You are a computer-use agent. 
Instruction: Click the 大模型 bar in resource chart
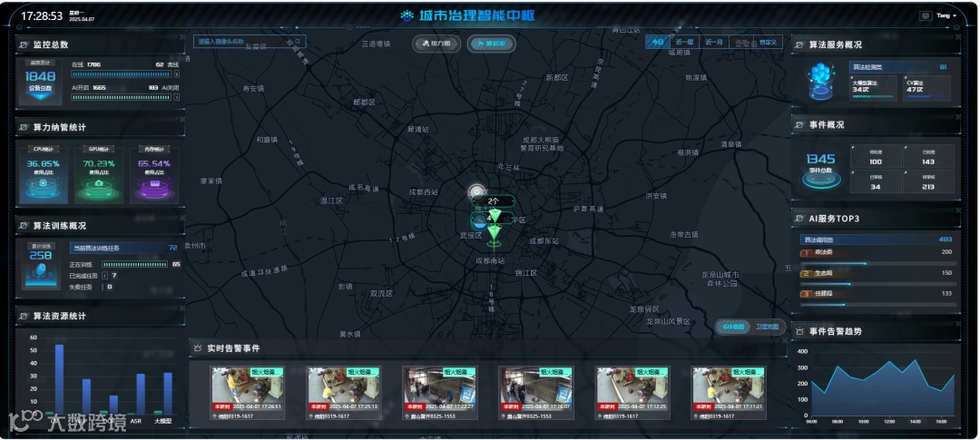(x=168, y=394)
